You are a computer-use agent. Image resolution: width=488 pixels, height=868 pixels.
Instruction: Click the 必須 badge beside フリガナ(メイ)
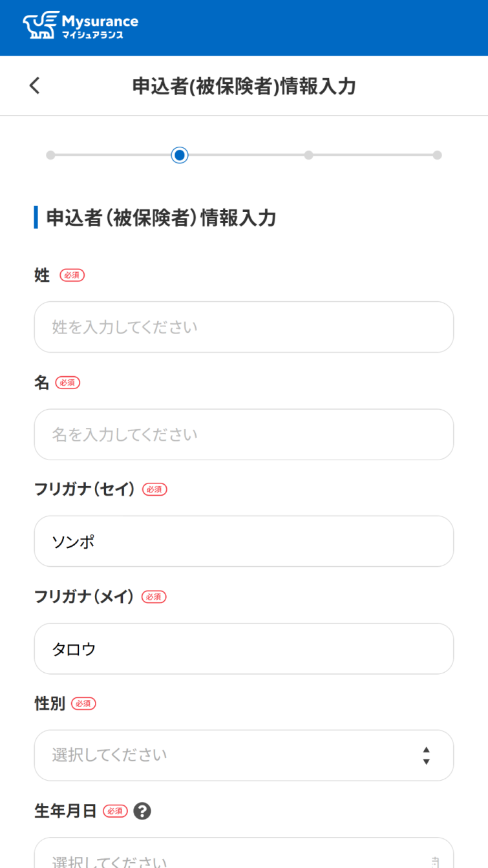[x=154, y=597]
